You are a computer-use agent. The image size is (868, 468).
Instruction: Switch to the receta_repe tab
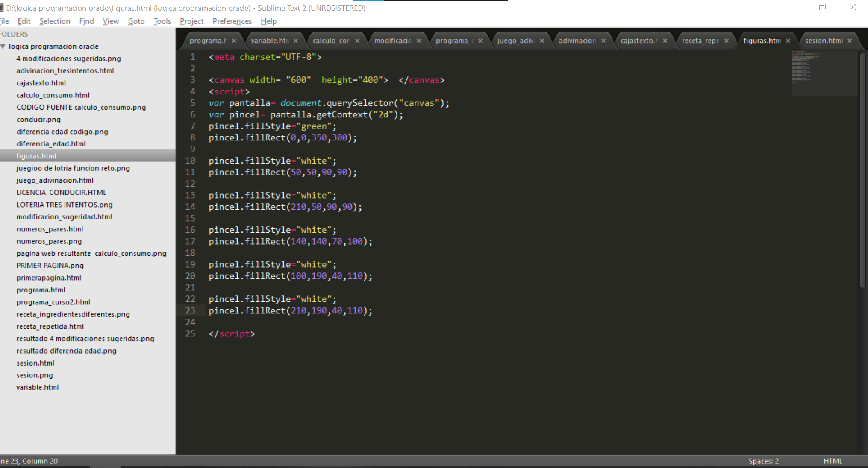[700, 41]
